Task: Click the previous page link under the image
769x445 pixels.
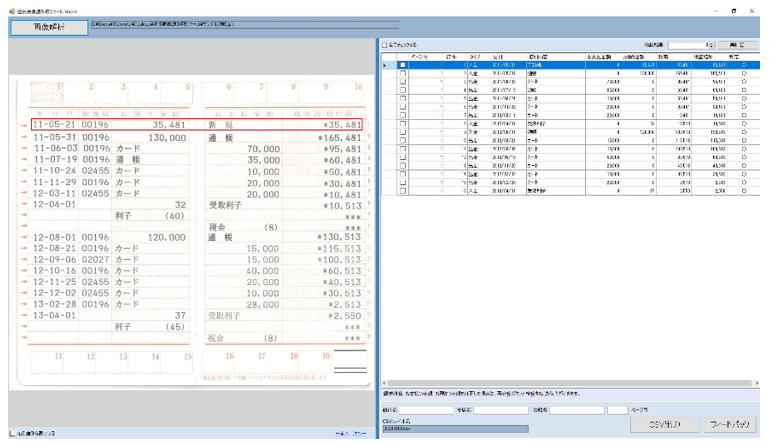Action: pyautogui.click(x=342, y=434)
